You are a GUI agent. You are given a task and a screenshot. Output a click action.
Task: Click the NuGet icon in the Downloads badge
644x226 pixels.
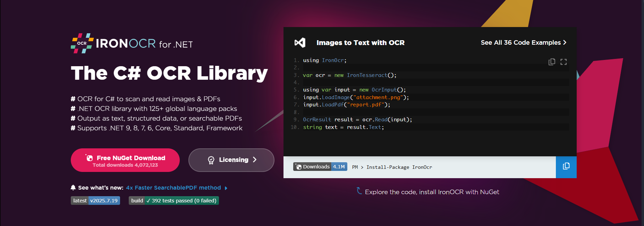[298, 167]
